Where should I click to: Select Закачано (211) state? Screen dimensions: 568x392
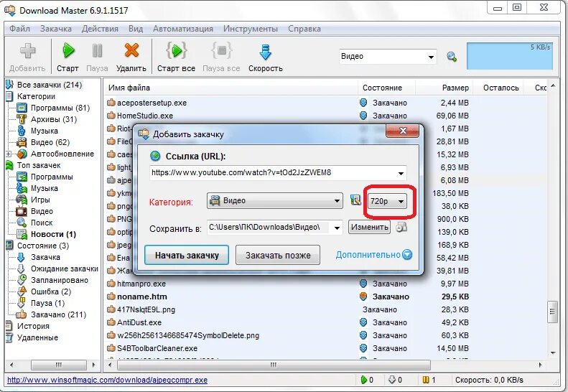[58, 315]
